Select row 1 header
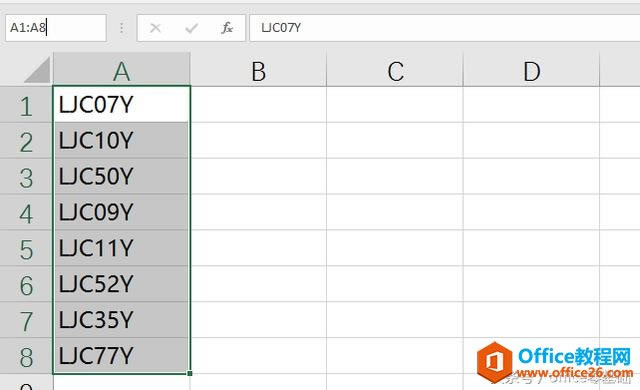Screen dimensions: 640x390 tap(26, 104)
